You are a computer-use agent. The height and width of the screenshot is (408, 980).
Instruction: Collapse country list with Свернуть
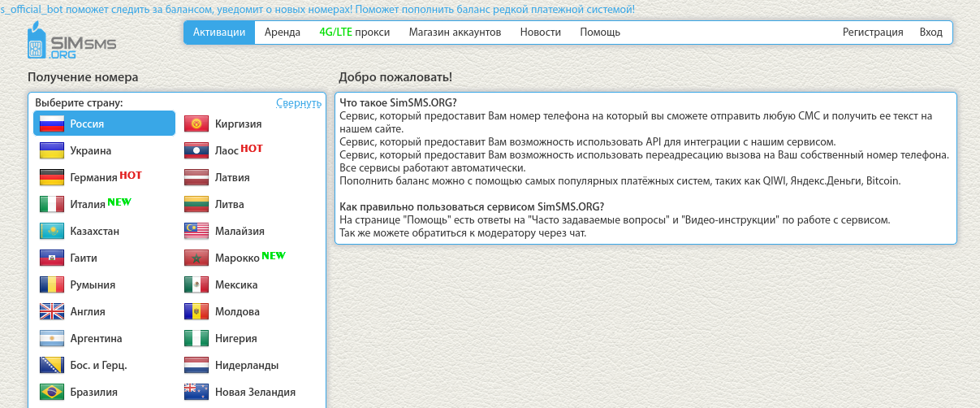pos(299,103)
